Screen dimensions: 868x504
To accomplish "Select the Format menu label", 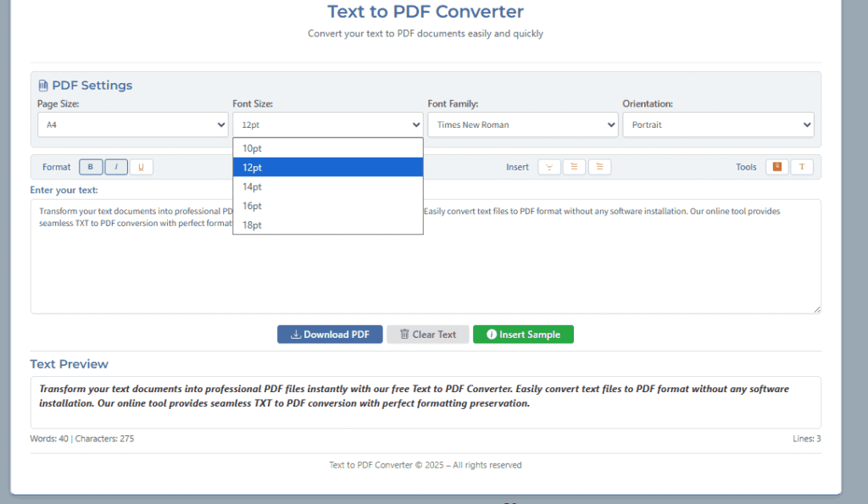I will [56, 167].
